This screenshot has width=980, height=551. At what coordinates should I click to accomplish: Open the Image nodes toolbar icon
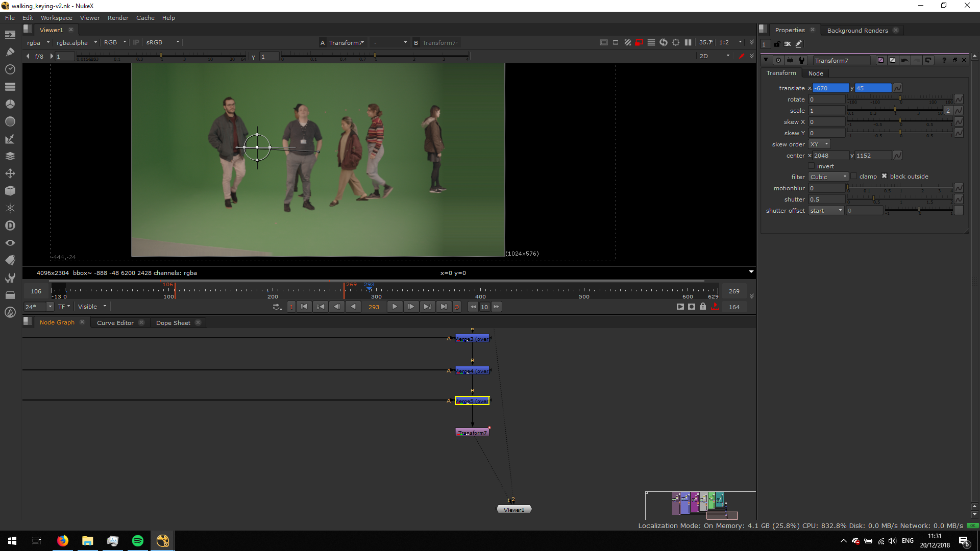[x=10, y=35]
